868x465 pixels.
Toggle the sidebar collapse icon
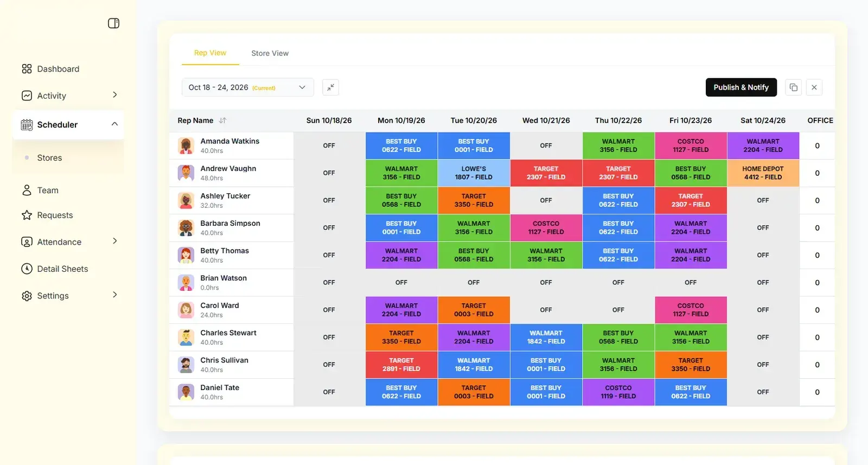click(x=113, y=23)
